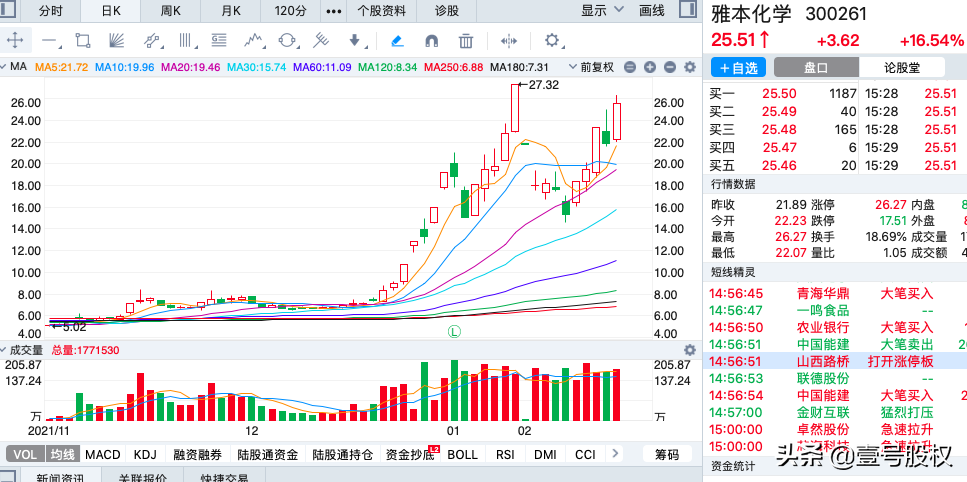Click the 画线 drawing toggle button
967x482 pixels.
tap(651, 10)
